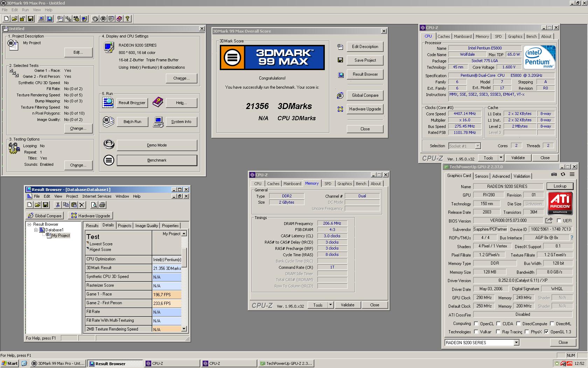Image resolution: width=588 pixels, height=368 pixels.
Task: Open the Tools dropdown arrow in CPU-Z Memory window
Action: (x=330, y=305)
